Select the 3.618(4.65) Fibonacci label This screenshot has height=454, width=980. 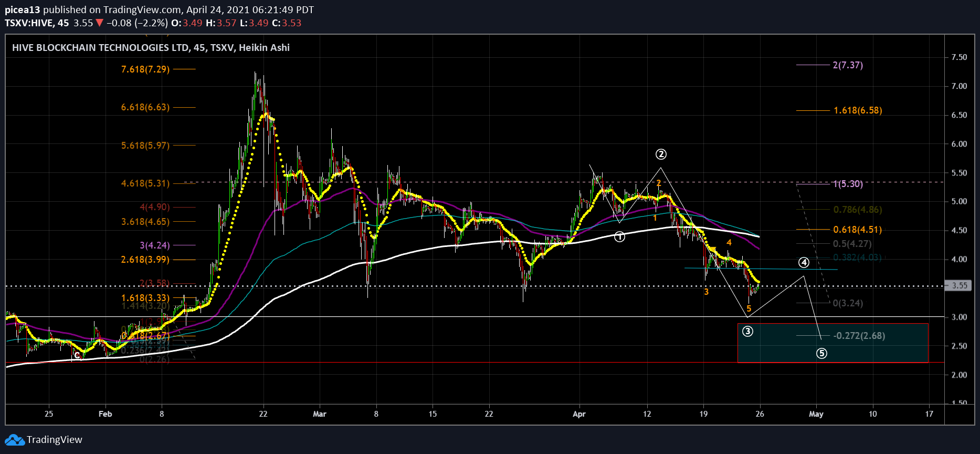pos(145,222)
